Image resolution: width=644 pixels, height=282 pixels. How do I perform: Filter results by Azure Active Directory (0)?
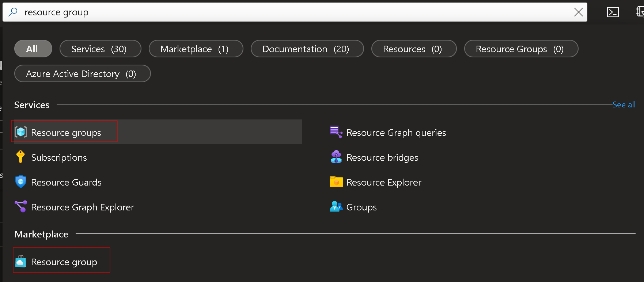pos(83,73)
